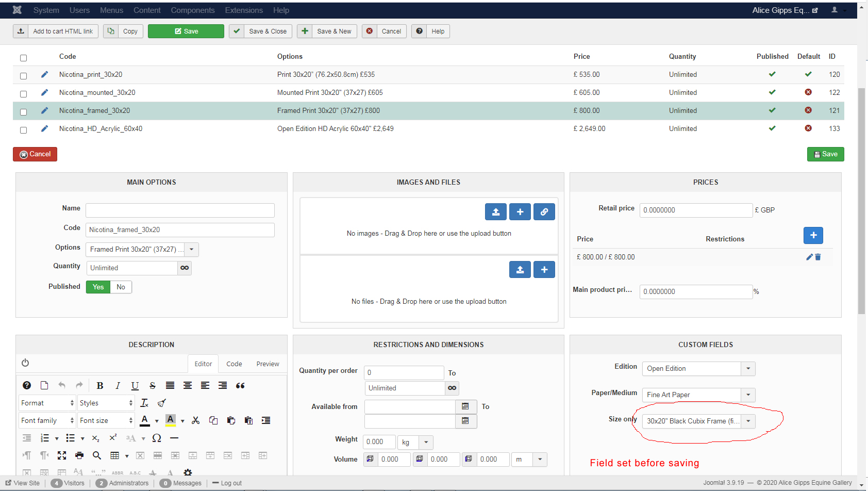Check the Nicotina_framed_30x20 row checkbox

23,112
